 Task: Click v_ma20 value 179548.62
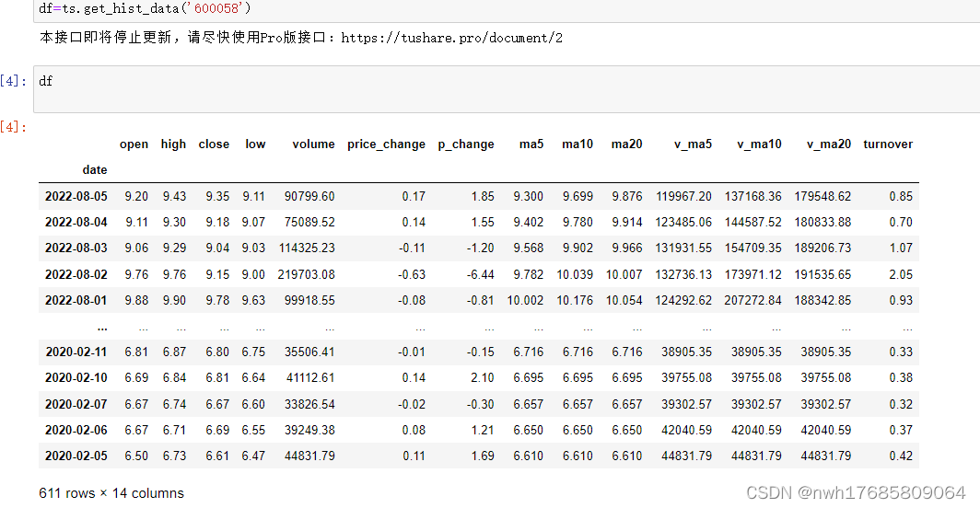822,196
